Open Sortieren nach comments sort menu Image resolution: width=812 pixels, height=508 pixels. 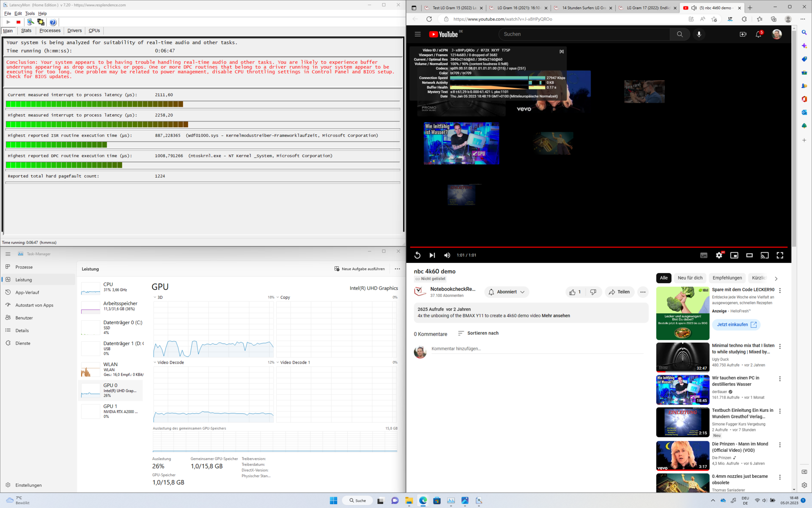(478, 333)
